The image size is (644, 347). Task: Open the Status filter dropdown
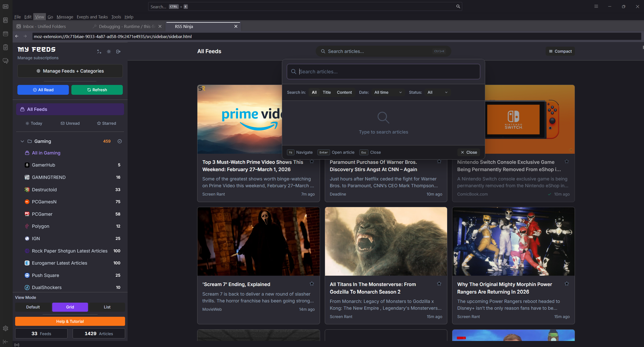point(437,92)
